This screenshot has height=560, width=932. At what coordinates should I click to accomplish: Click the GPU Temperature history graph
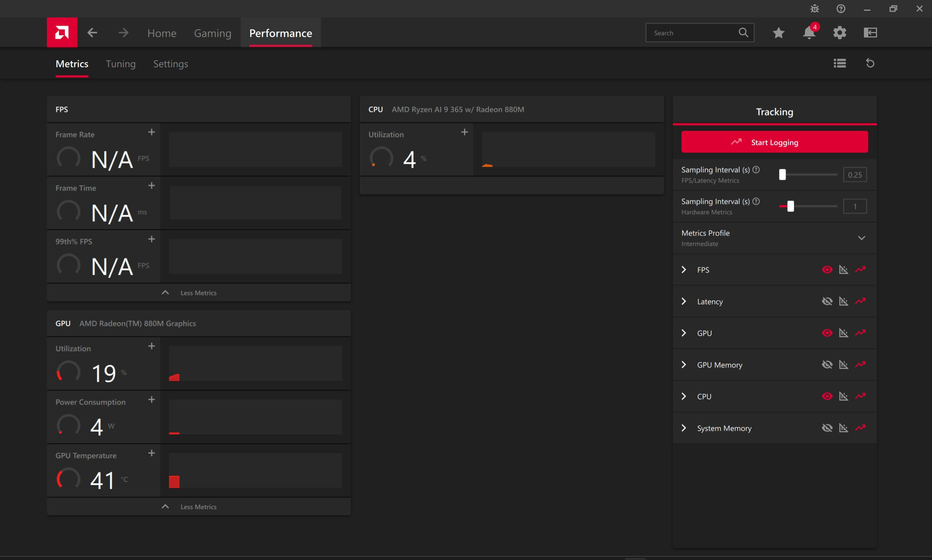click(x=256, y=470)
